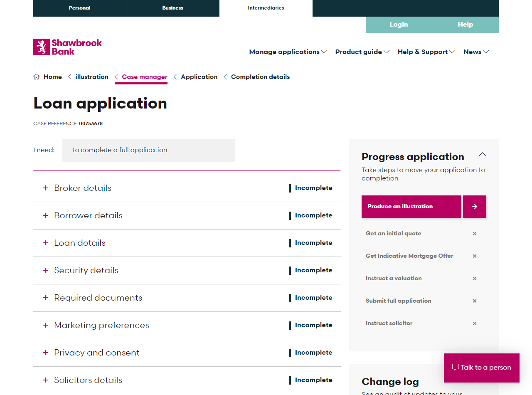This screenshot has height=395, width=532.
Task: Click the X icon next to Get an initial quote
Action: 474,234
